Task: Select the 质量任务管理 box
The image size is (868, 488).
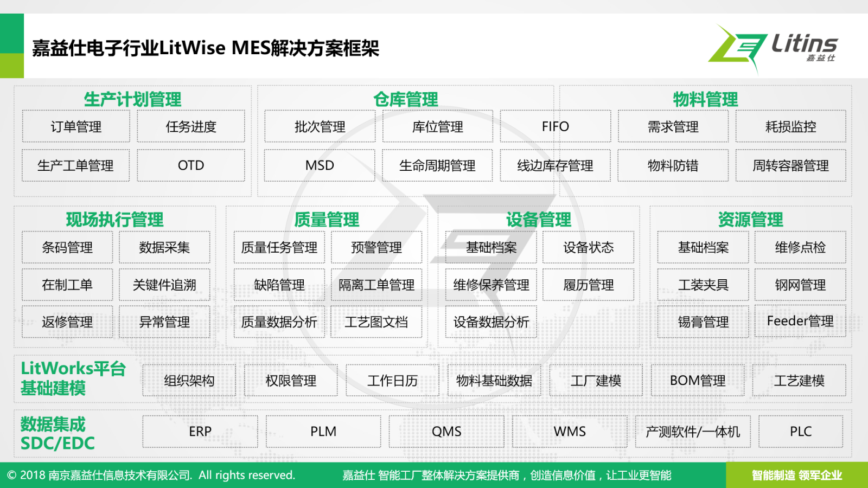Action: (x=279, y=247)
